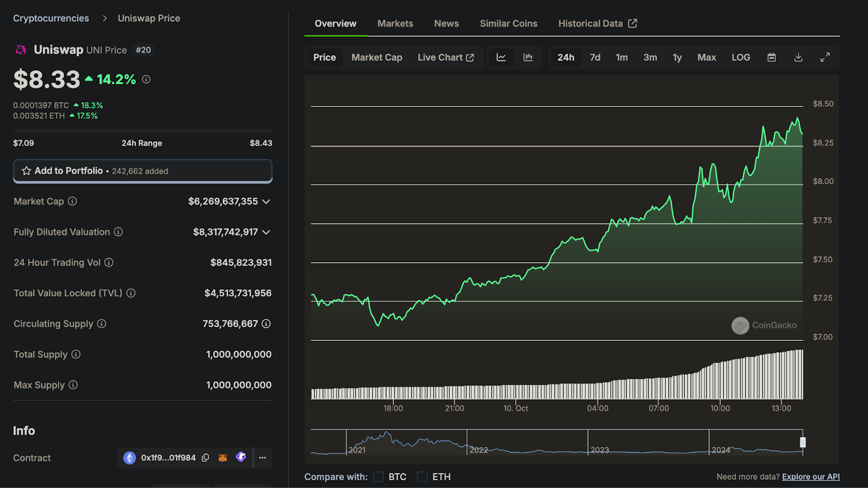This screenshot has height=488, width=868.
Task: Open the calendar date range picker
Action: (x=771, y=58)
